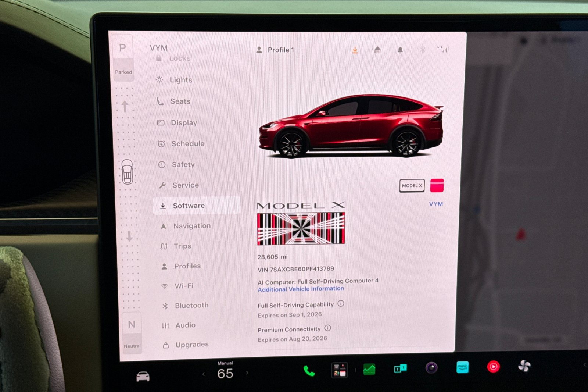Open the green Phone app

(x=309, y=371)
